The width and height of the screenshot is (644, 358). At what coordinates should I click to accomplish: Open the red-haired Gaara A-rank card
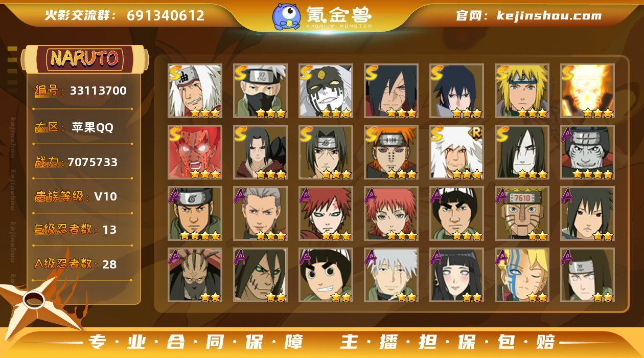(x=326, y=213)
